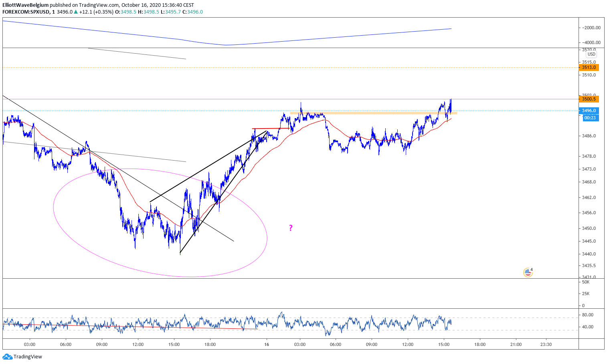Click the ElliottWaveBelgium author name
The height and width of the screenshot is (364, 607).
(25, 5)
